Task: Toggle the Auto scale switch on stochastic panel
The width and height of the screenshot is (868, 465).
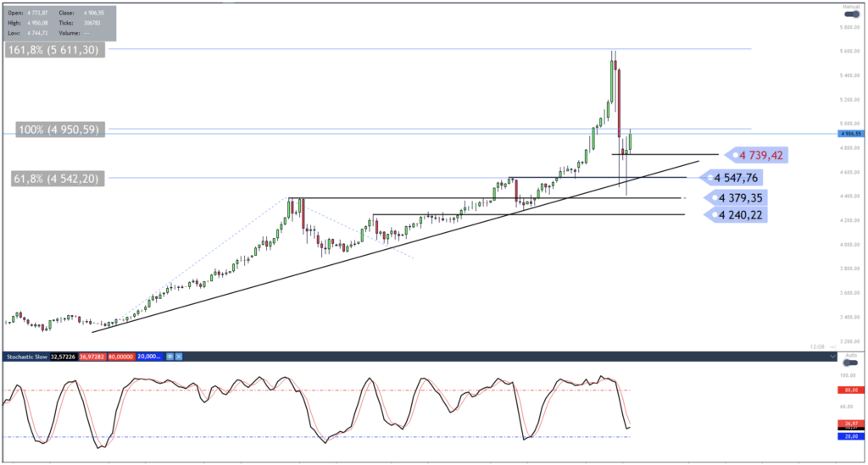Action: tap(851, 362)
